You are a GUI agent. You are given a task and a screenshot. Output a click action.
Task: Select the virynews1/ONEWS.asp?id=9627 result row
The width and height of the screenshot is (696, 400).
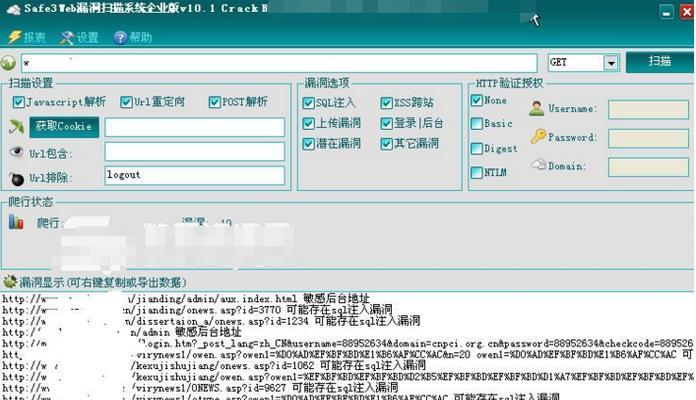pos(200,388)
